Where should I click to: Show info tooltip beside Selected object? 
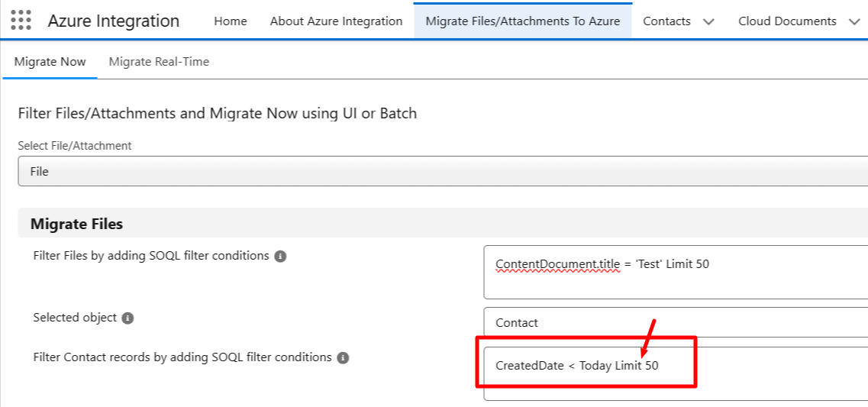128,318
